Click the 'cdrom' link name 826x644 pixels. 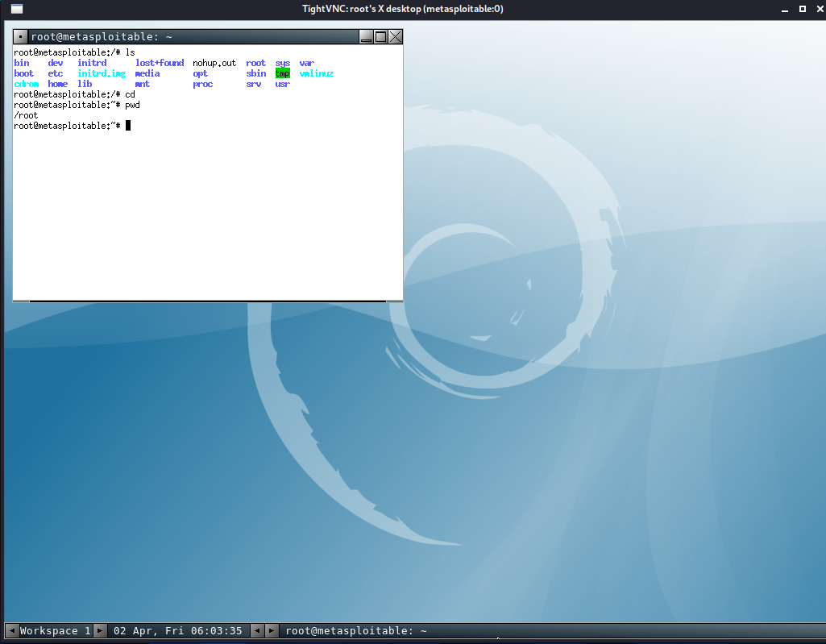27,84
